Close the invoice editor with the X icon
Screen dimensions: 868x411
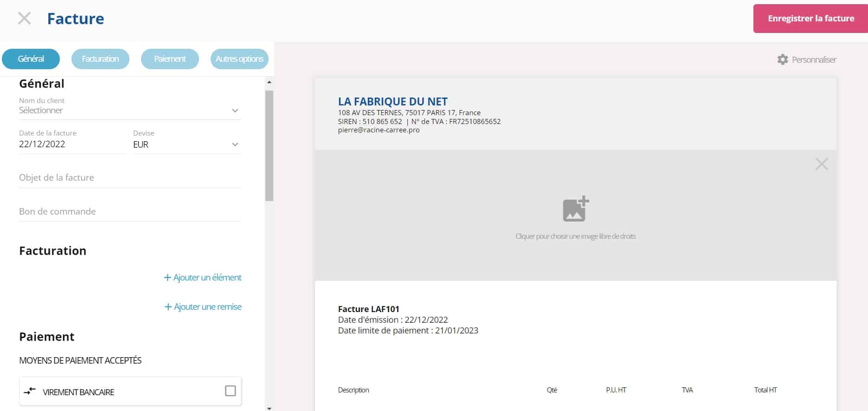pyautogui.click(x=24, y=19)
